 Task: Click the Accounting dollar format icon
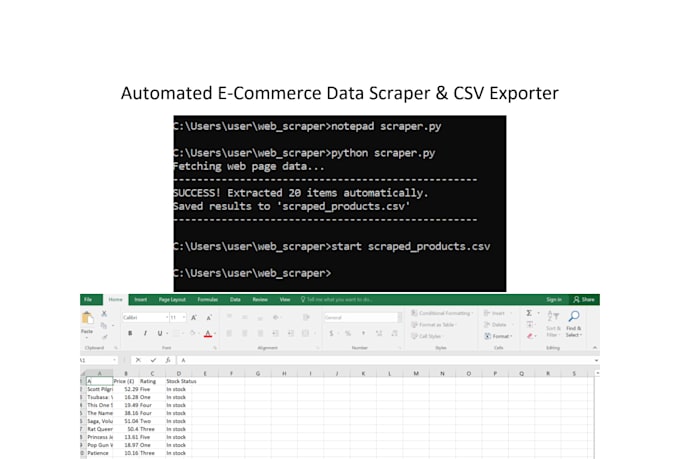click(x=331, y=333)
